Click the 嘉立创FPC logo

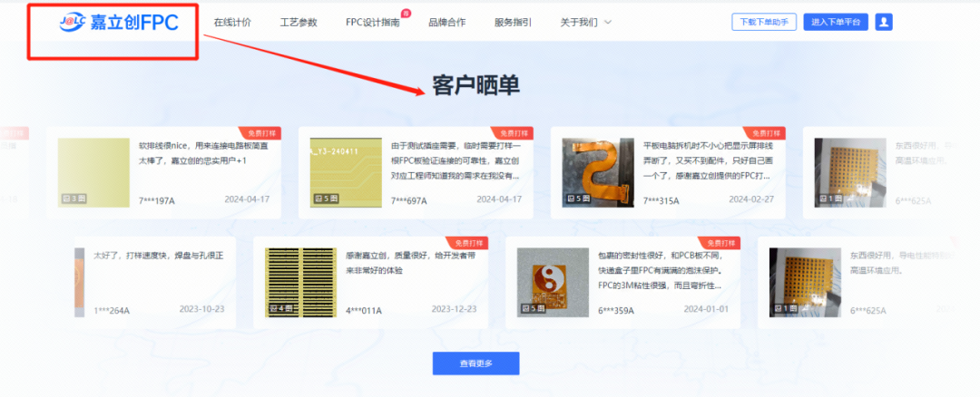118,23
